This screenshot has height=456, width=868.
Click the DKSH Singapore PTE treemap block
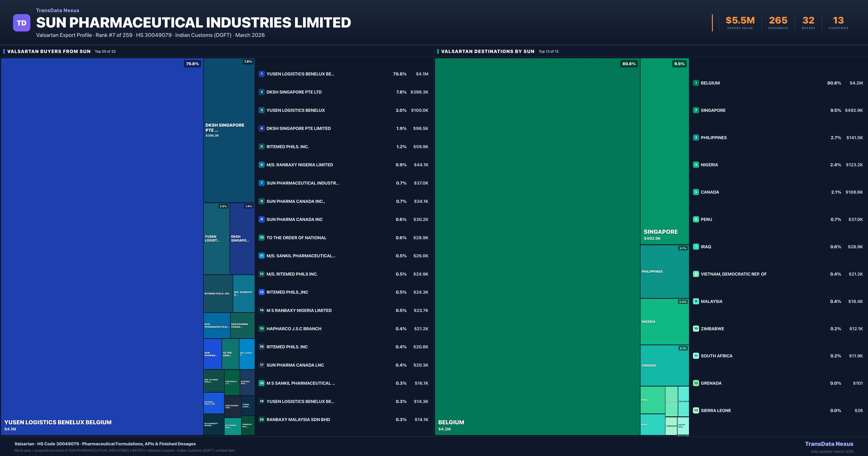click(229, 130)
